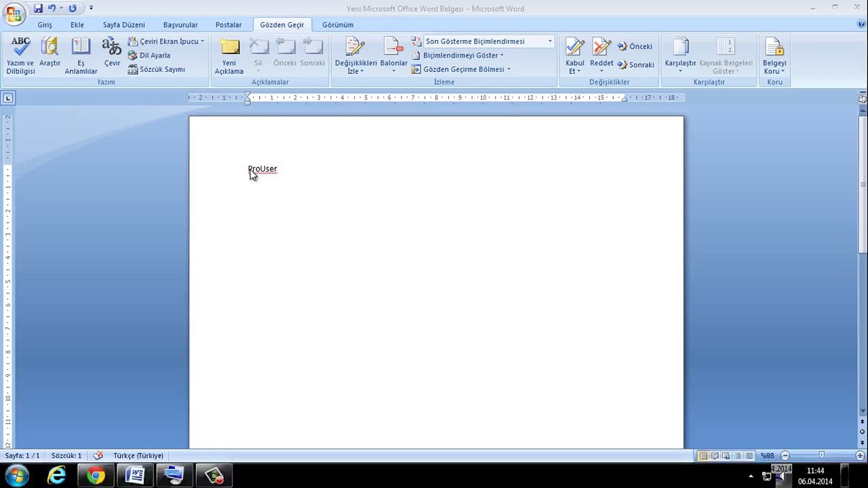Open Son Gösterme Biçimlendirmesi combo box

(x=489, y=41)
